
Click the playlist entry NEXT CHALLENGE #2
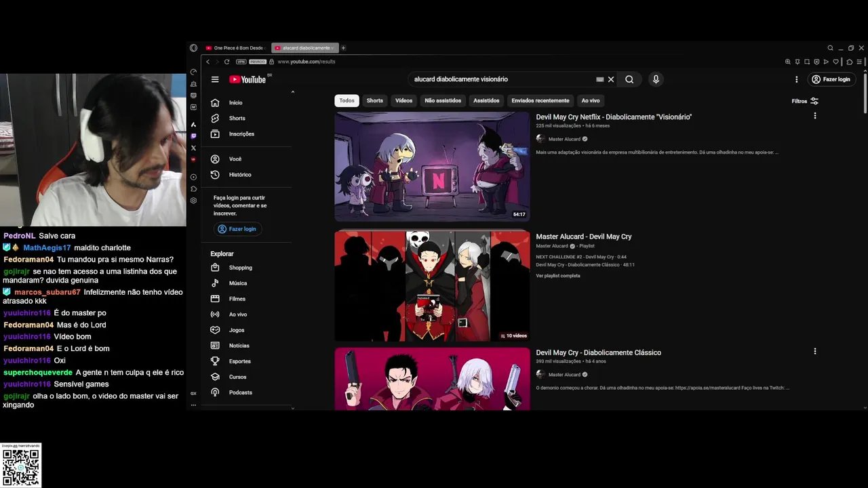(581, 258)
